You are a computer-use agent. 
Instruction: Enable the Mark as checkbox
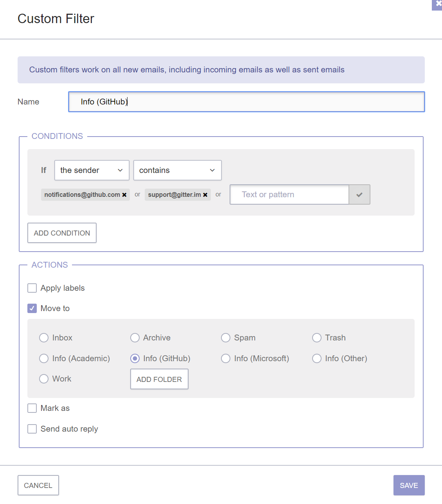(32, 408)
